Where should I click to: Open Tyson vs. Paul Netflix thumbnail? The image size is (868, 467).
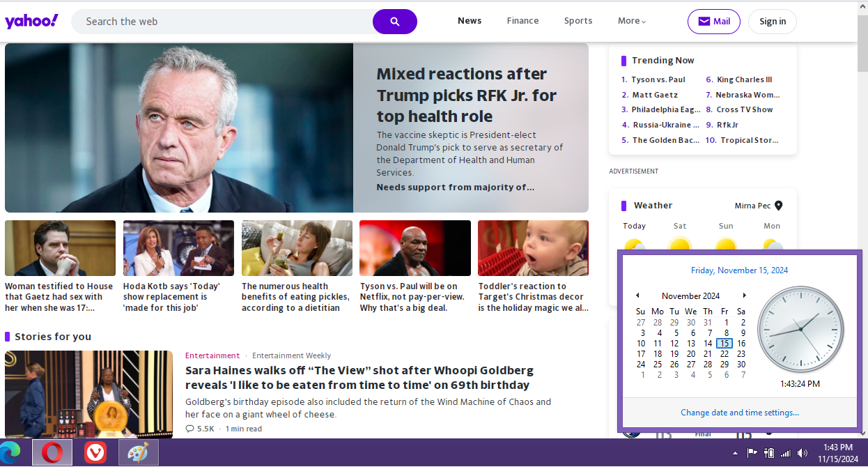point(415,248)
